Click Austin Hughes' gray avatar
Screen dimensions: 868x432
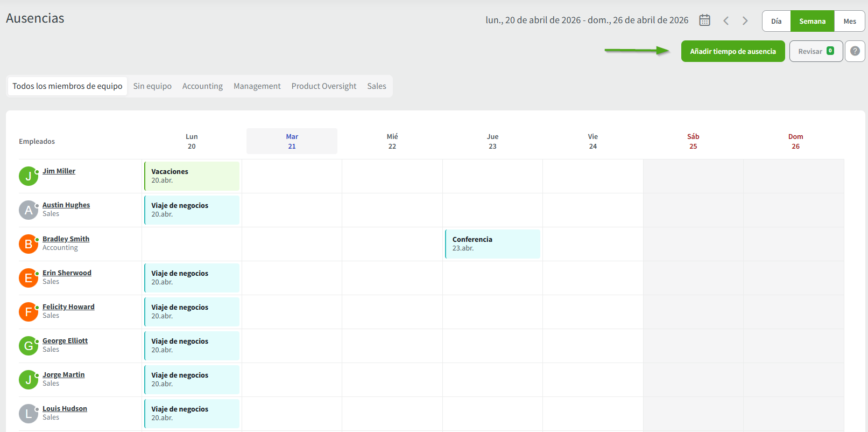click(29, 210)
